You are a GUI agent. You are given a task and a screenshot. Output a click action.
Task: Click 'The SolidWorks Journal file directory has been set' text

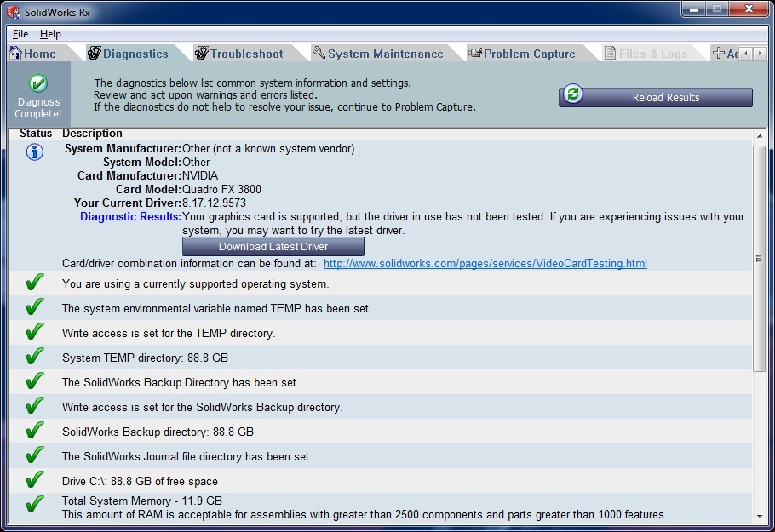click(187, 457)
